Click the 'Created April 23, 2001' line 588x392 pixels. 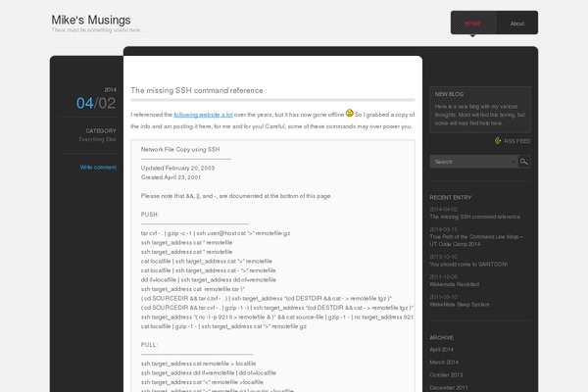coord(171,177)
